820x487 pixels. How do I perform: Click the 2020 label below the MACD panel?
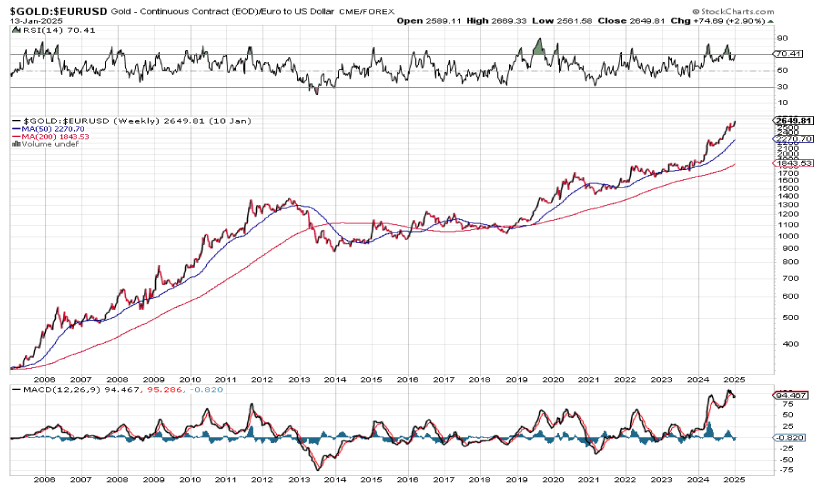pos(550,479)
